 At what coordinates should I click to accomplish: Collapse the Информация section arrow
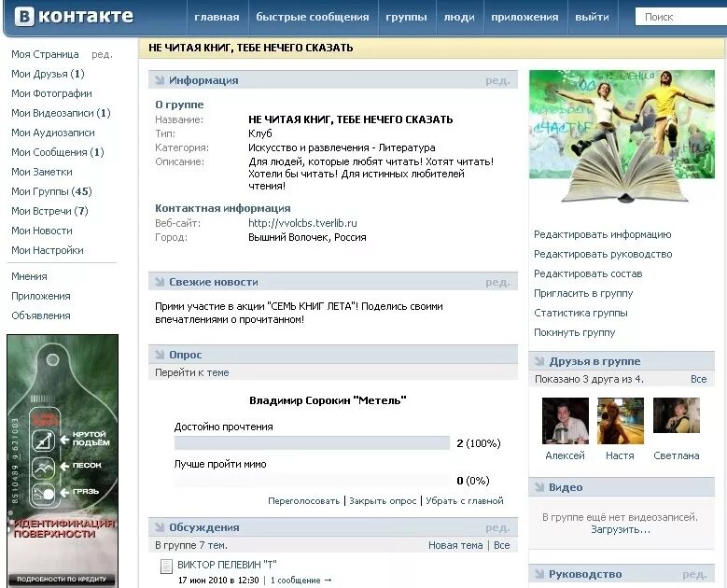point(160,80)
